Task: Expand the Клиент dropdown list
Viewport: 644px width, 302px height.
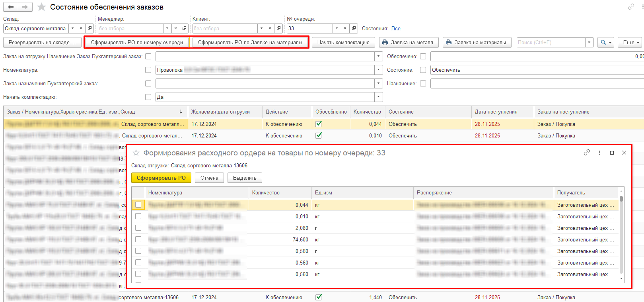Action: click(261, 28)
